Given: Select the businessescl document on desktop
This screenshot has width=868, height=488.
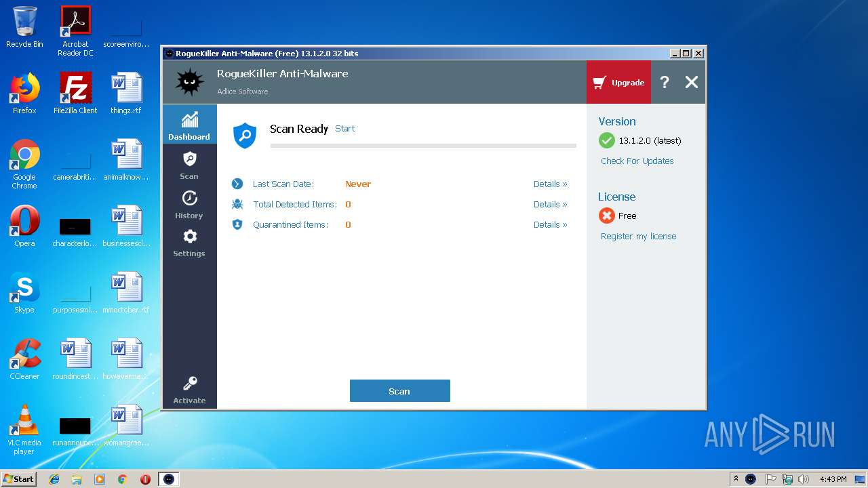Looking at the screenshot, I should 126,226.
